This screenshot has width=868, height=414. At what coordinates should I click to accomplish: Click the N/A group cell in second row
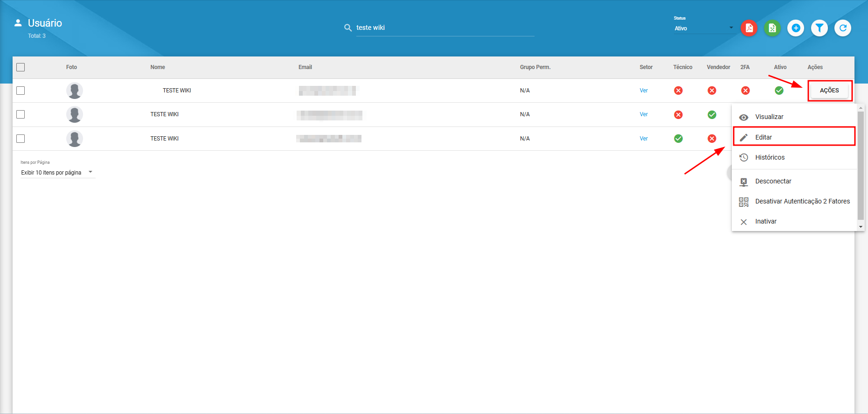(x=525, y=114)
